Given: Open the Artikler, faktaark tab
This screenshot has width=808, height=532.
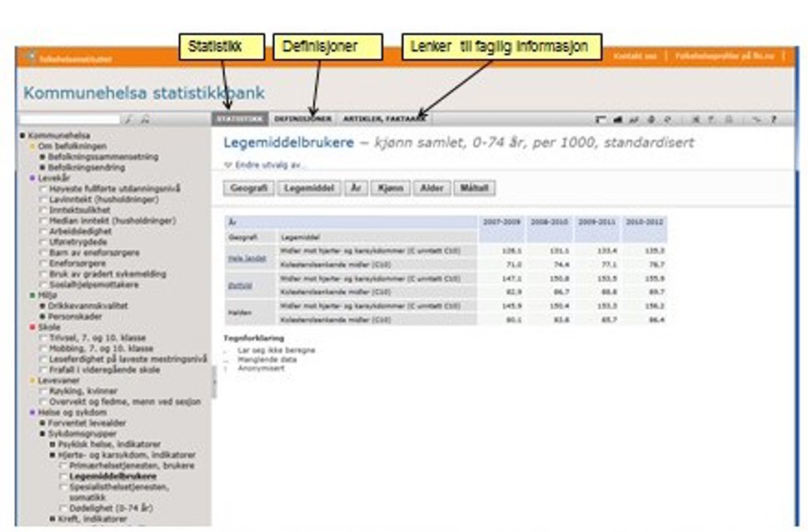Looking at the screenshot, I should click(384, 120).
